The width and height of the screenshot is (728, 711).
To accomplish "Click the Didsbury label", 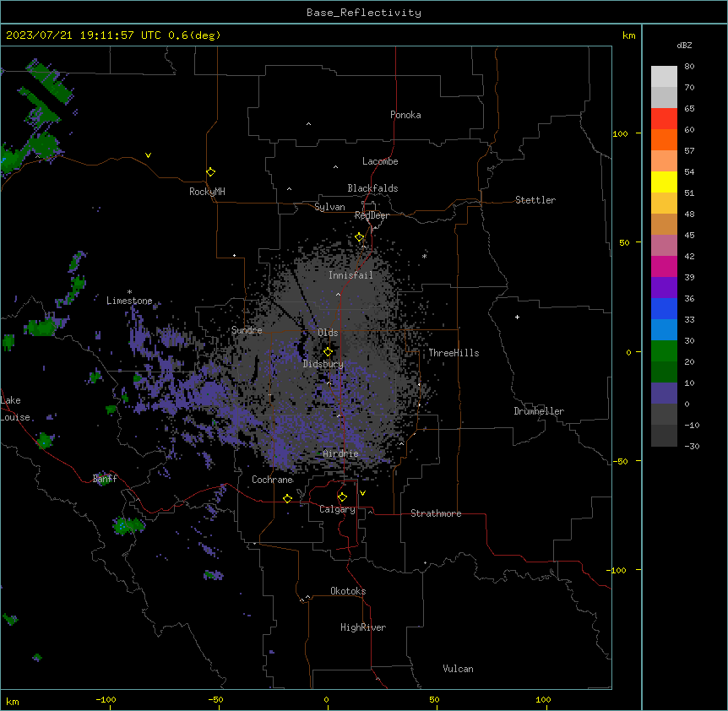I will point(323,364).
